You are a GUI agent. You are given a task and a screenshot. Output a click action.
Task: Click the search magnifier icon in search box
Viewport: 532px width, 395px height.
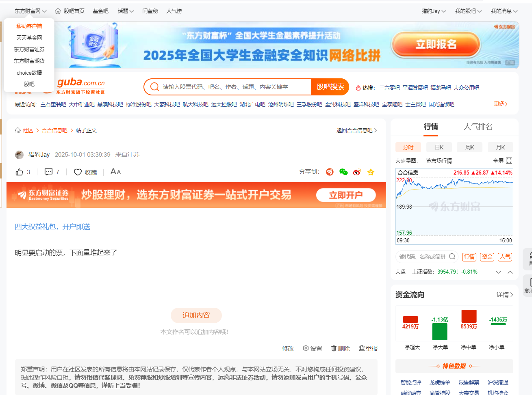tap(154, 87)
